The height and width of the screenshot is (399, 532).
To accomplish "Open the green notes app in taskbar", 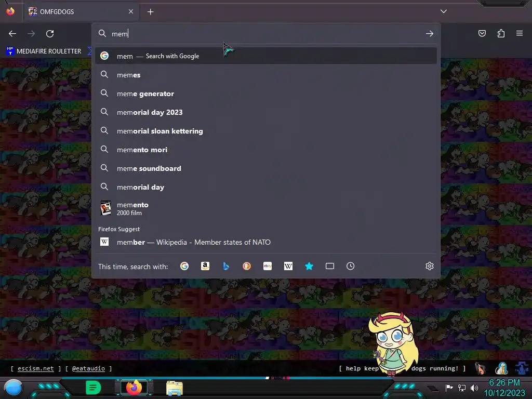I will pyautogui.click(x=94, y=388).
